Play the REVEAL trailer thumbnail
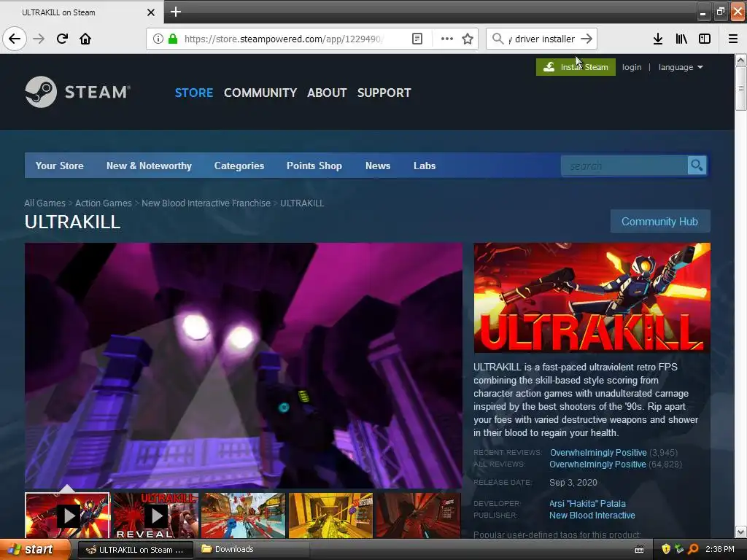 point(155,516)
